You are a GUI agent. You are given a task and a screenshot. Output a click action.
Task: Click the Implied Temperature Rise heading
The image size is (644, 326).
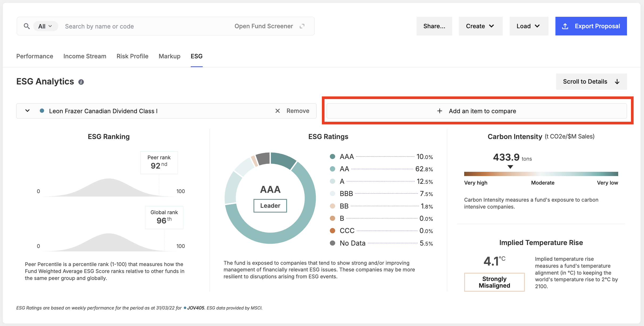click(541, 243)
